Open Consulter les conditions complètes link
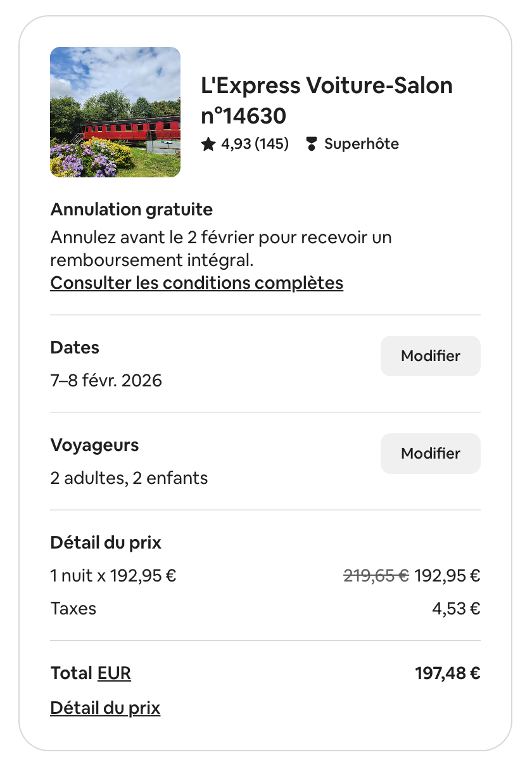 (x=196, y=283)
